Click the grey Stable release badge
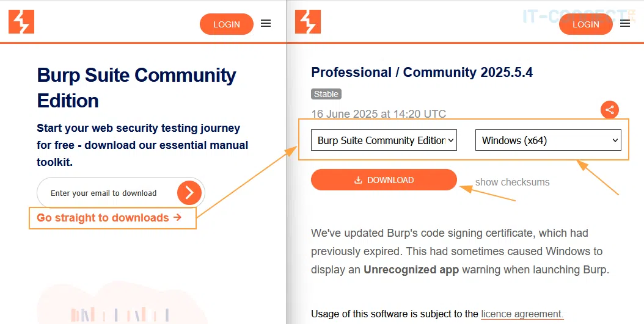 pos(326,94)
